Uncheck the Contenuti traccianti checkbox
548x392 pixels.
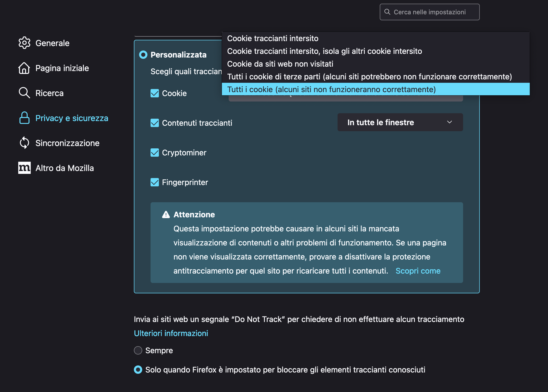[155, 123]
